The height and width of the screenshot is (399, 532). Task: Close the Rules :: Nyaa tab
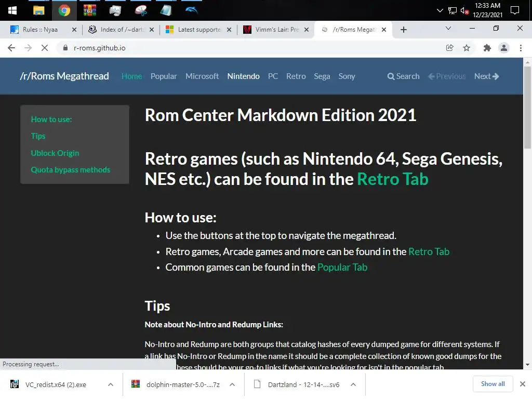[x=74, y=30]
